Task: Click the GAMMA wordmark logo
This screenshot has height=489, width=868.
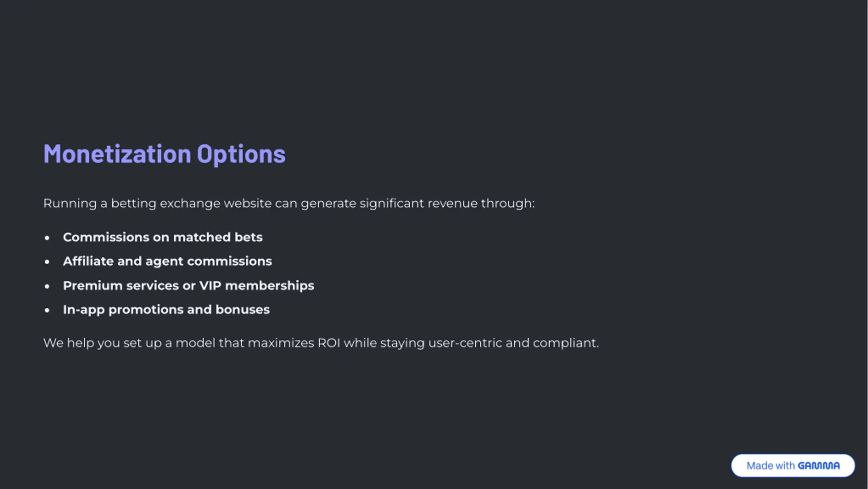Action: tap(818, 466)
